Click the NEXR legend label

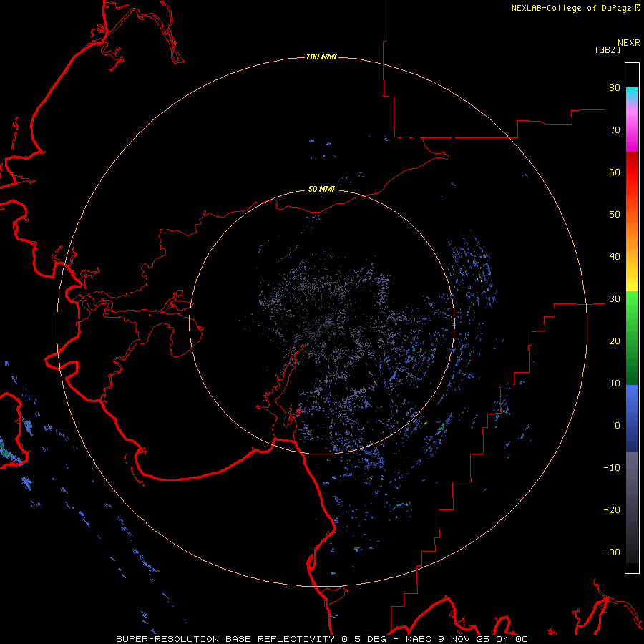[629, 42]
